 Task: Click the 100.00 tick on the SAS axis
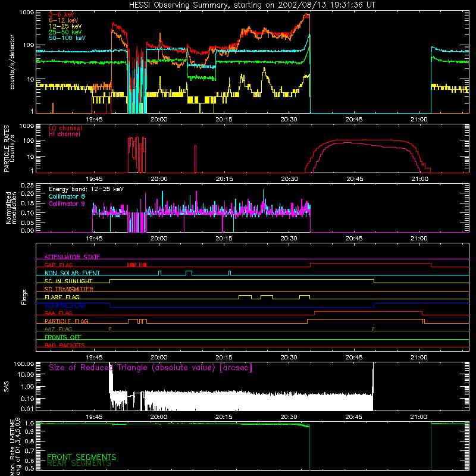[x=24, y=364]
